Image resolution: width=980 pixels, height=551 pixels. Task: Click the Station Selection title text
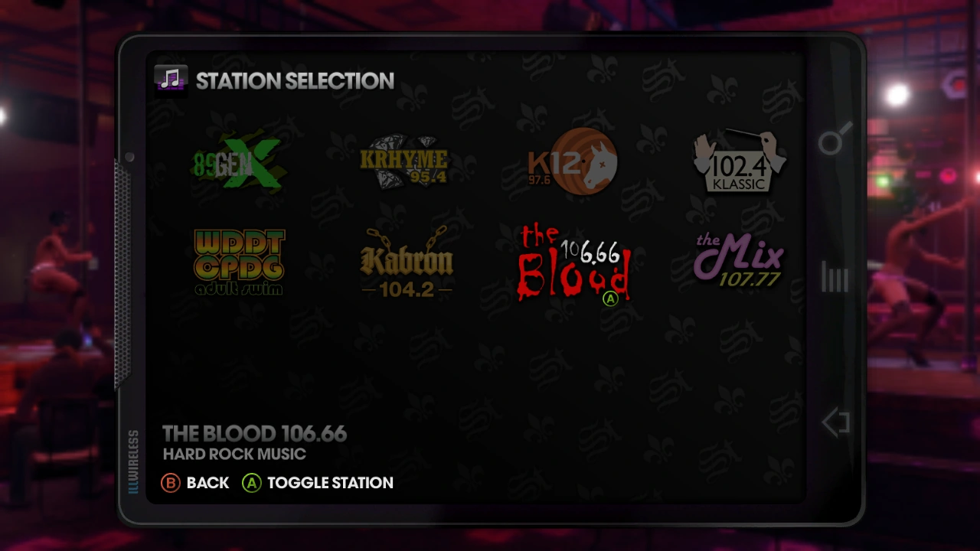pos(295,81)
